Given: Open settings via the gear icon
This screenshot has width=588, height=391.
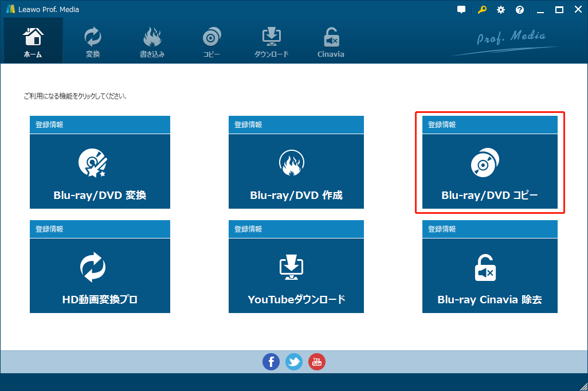Looking at the screenshot, I should point(501,10).
